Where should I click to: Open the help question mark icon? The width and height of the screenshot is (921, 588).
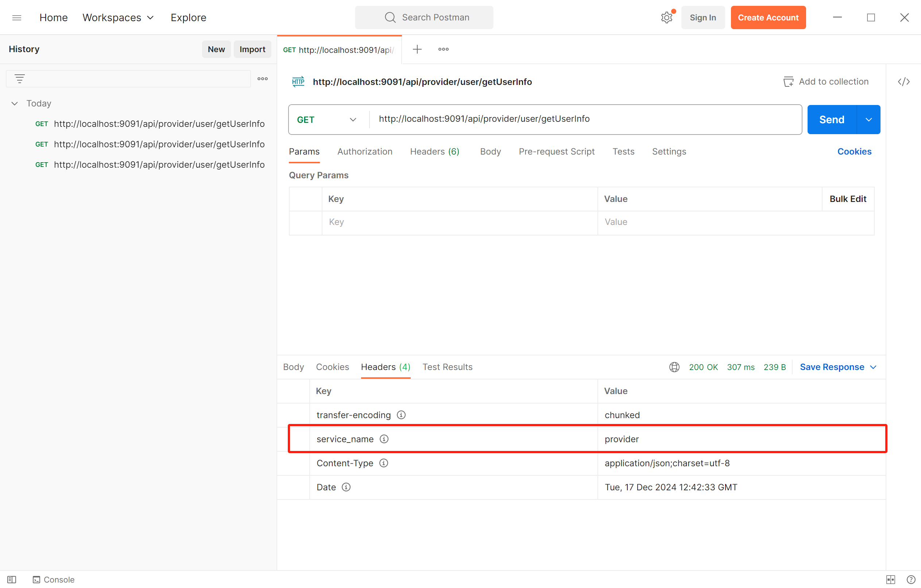[x=911, y=580]
